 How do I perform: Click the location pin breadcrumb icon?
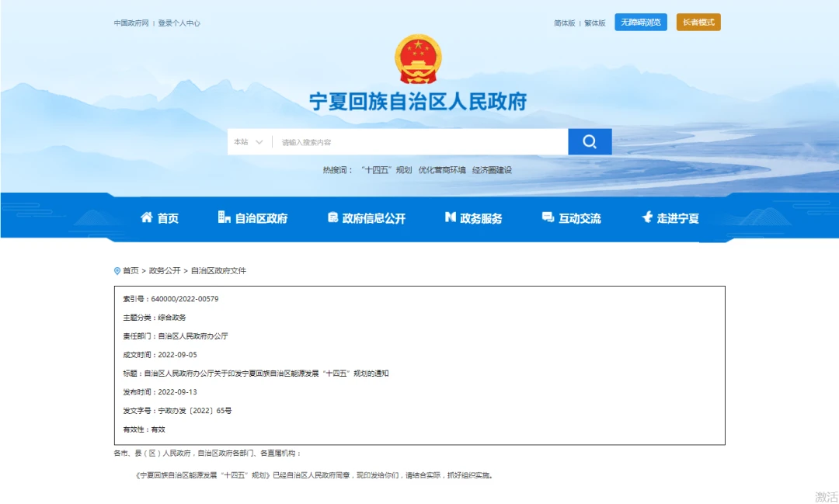[x=117, y=271]
